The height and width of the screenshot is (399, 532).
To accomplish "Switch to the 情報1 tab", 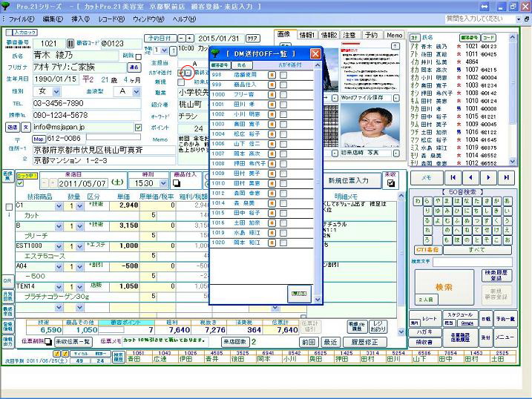I will click(x=306, y=35).
